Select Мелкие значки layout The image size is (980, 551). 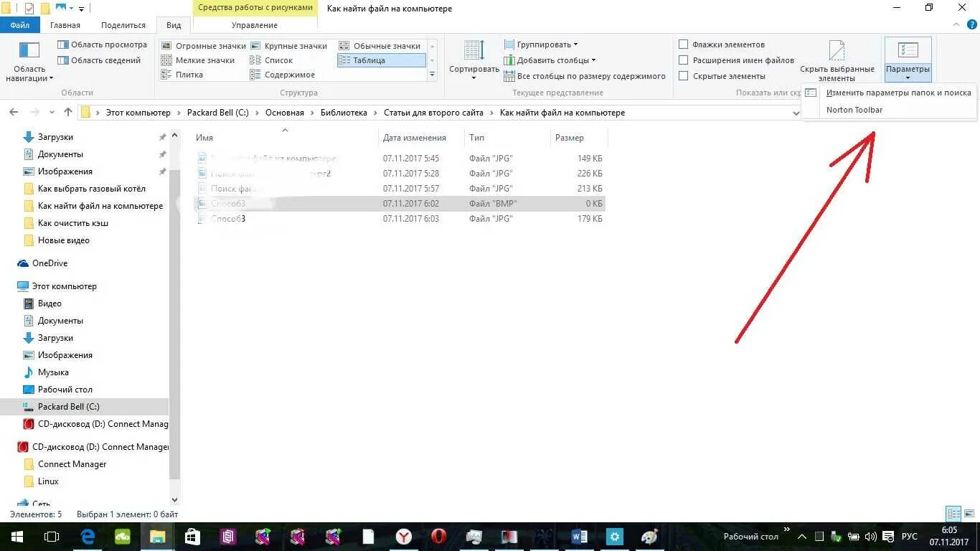pyautogui.click(x=198, y=60)
